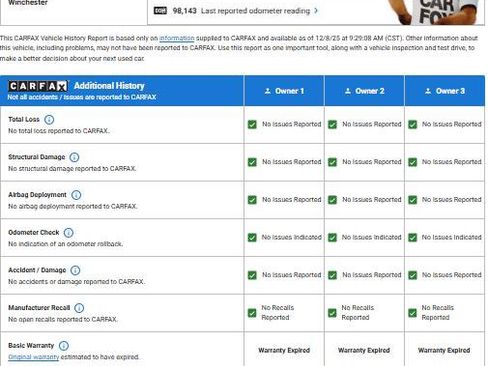The height and width of the screenshot is (366, 488).
Task: Click the CARFAX logo in Additional History header
Action: coord(38,86)
